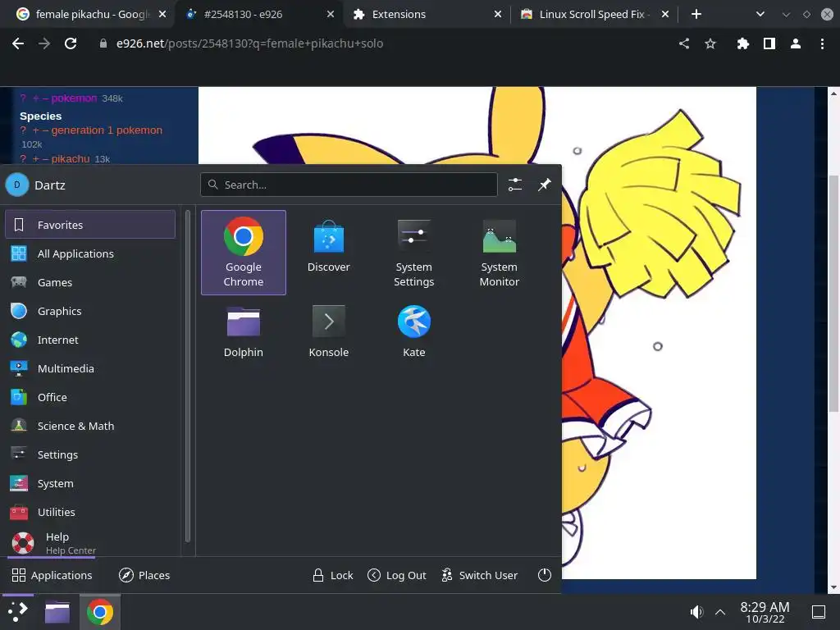
Task: Open the Settings category
Action: tap(90, 454)
